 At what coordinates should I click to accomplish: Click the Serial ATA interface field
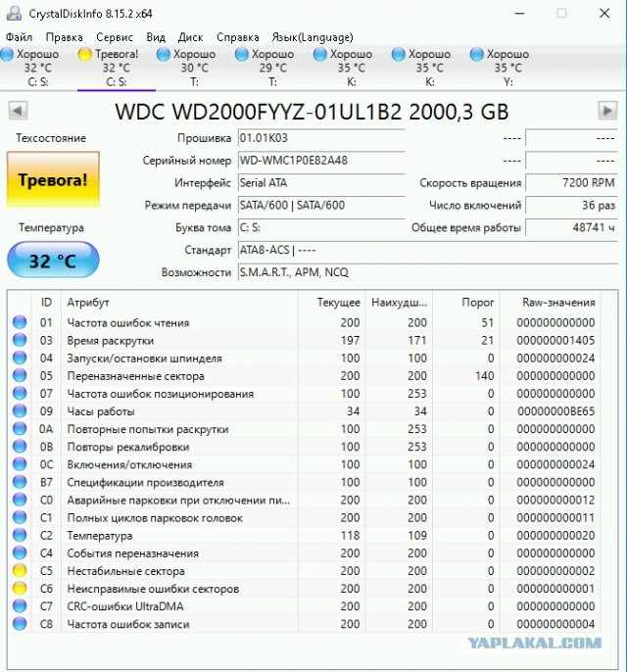[321, 182]
